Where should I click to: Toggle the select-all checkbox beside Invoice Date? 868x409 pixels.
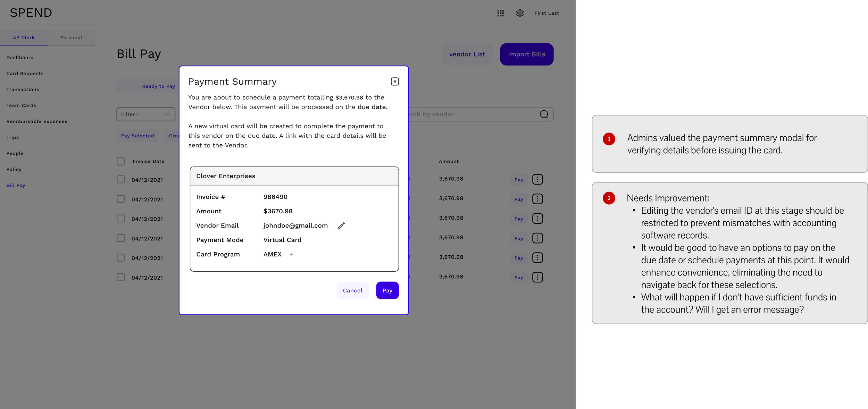pos(121,161)
